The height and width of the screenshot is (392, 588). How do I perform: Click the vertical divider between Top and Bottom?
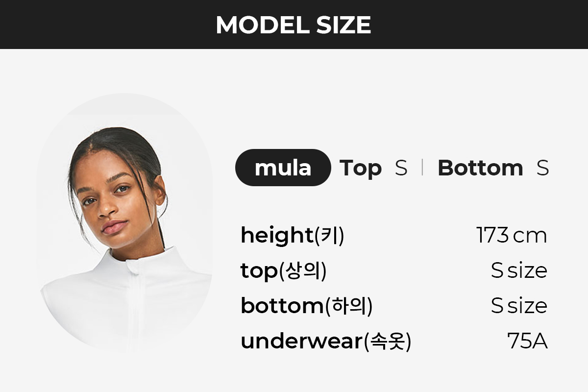422,168
